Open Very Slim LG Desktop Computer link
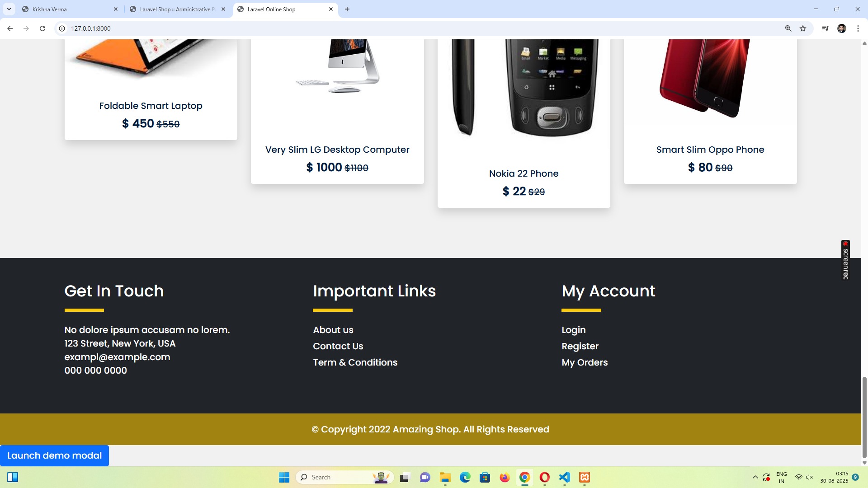This screenshot has width=868, height=488. 337,150
